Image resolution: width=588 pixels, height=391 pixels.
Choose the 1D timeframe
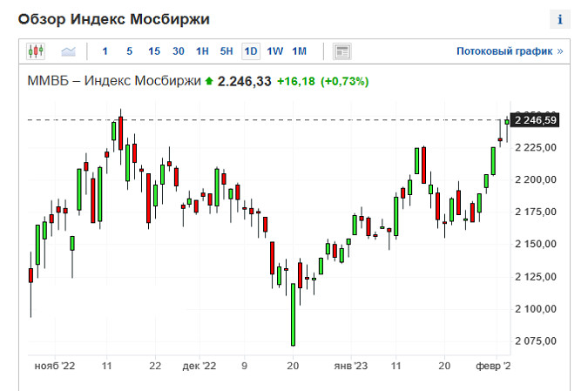[x=251, y=51]
